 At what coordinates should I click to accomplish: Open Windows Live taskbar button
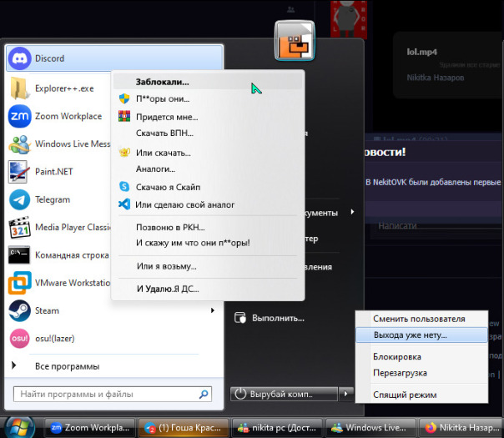click(370, 428)
